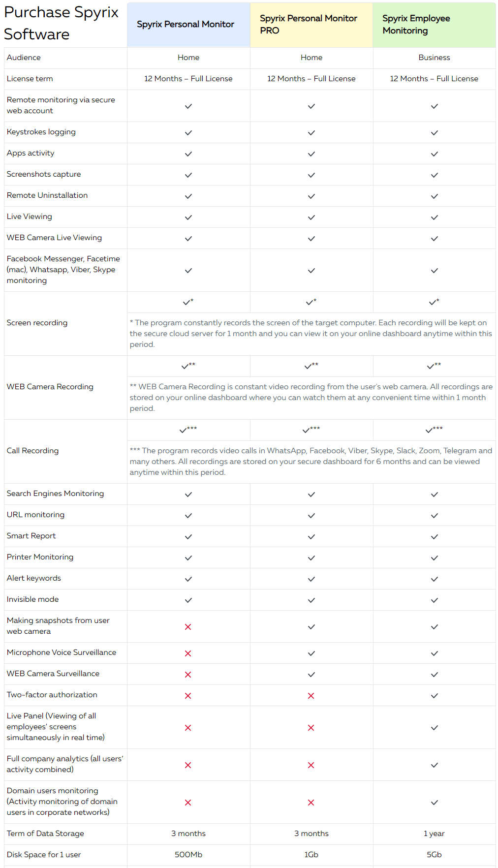The height and width of the screenshot is (868, 498).
Task: Click Domain users monitoring checkmark icon
Action: point(434,803)
